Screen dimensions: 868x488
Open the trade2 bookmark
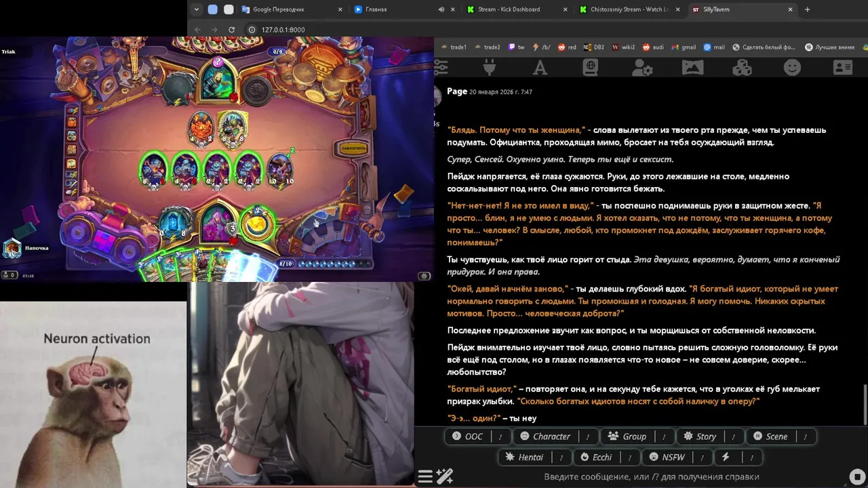coord(486,47)
